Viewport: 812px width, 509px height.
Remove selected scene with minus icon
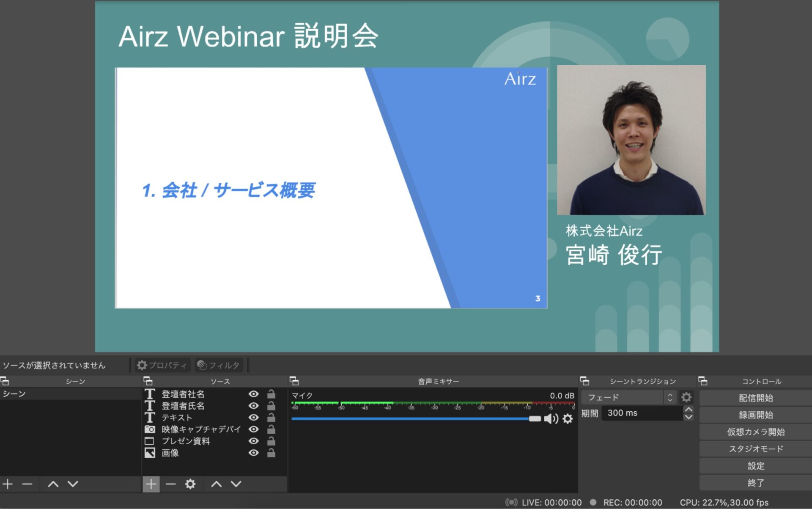[27, 484]
